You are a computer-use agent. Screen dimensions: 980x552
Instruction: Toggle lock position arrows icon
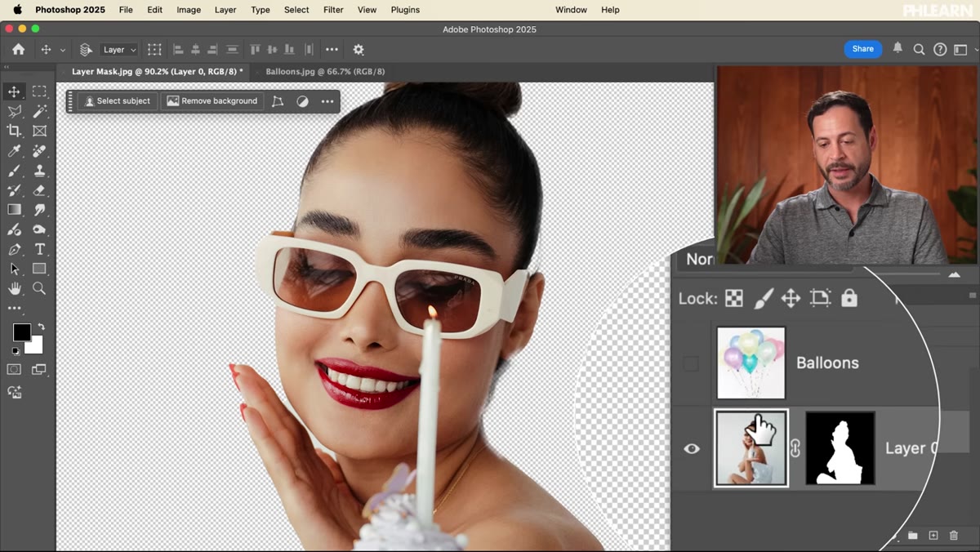791,298
